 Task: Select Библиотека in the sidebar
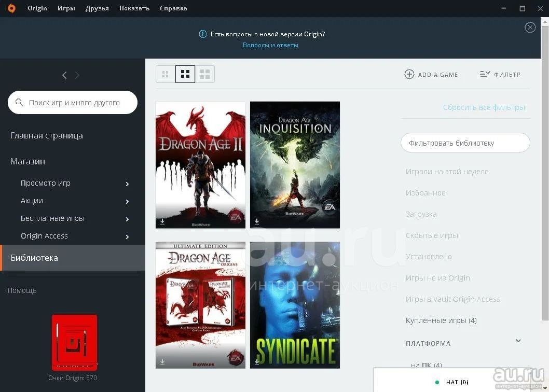[73, 258]
